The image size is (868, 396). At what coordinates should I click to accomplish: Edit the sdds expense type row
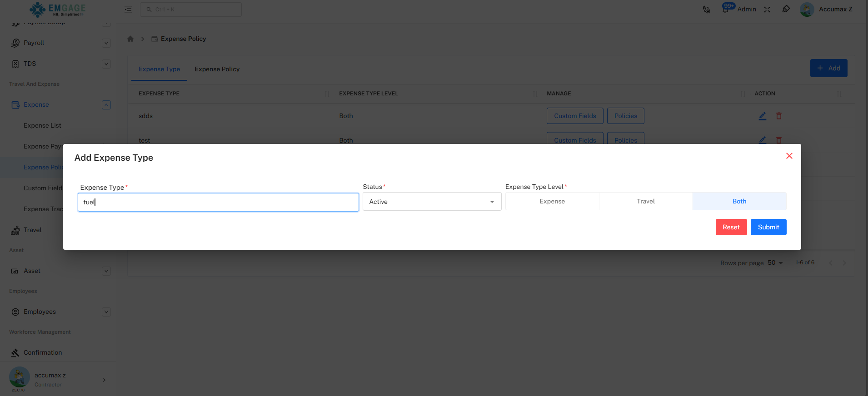(763, 116)
